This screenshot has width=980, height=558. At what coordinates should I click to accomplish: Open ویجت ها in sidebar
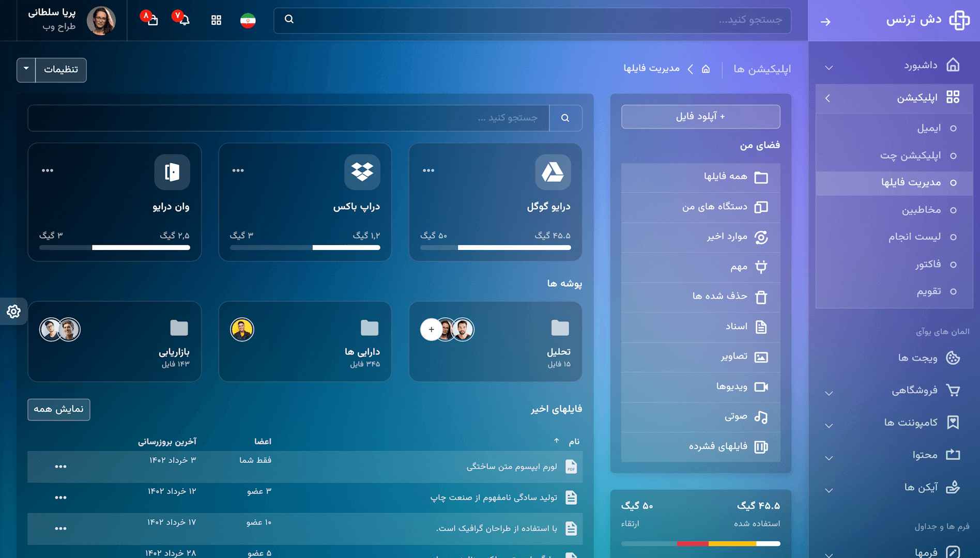(894, 358)
